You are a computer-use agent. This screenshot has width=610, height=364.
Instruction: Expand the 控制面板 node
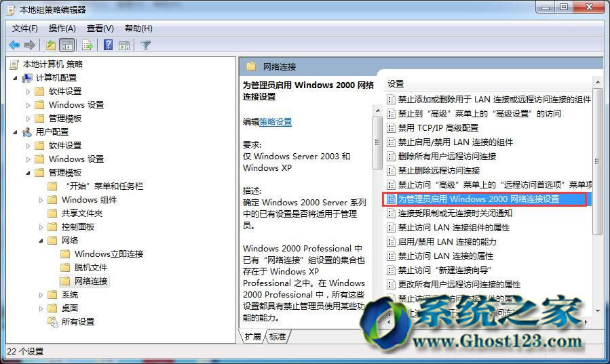click(x=41, y=227)
